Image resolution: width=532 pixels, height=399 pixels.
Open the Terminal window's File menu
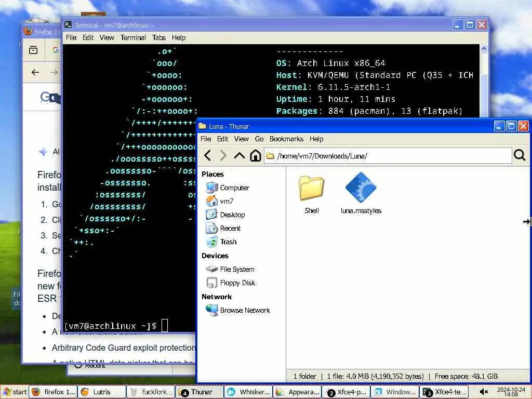71,37
